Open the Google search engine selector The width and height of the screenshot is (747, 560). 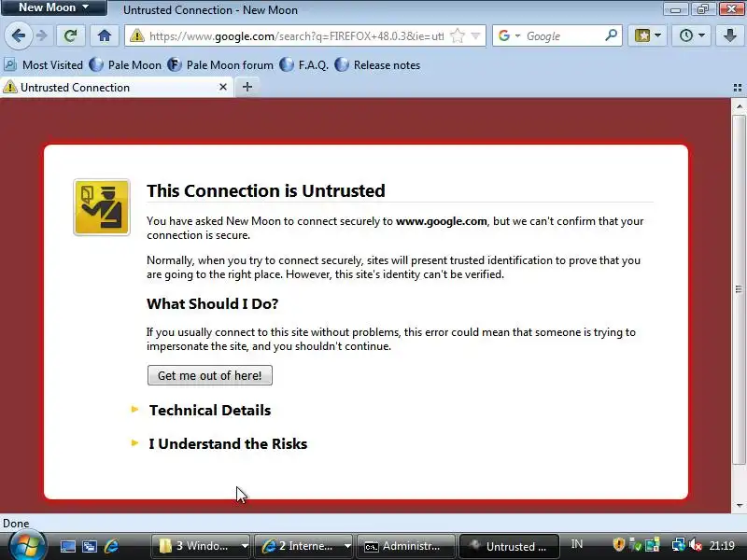[509, 35]
